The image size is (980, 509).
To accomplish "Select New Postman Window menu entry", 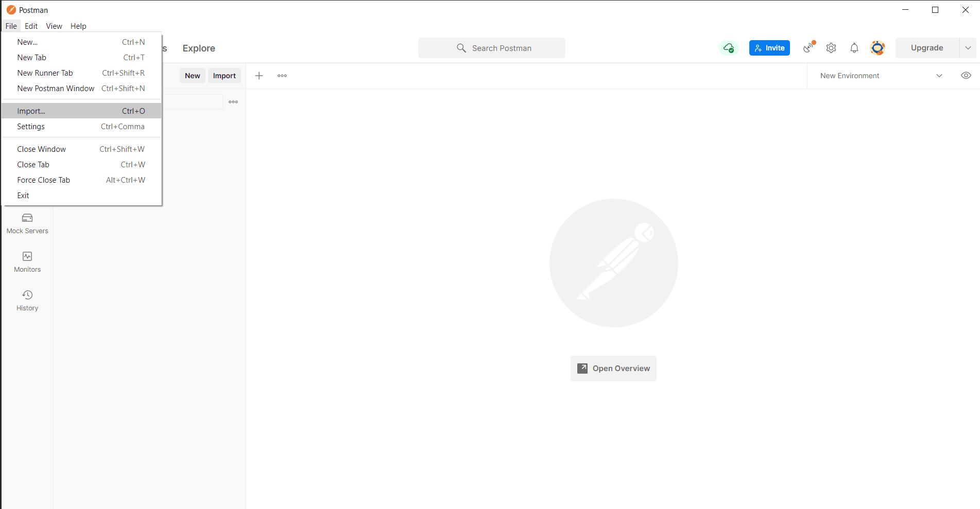I will click(81, 89).
